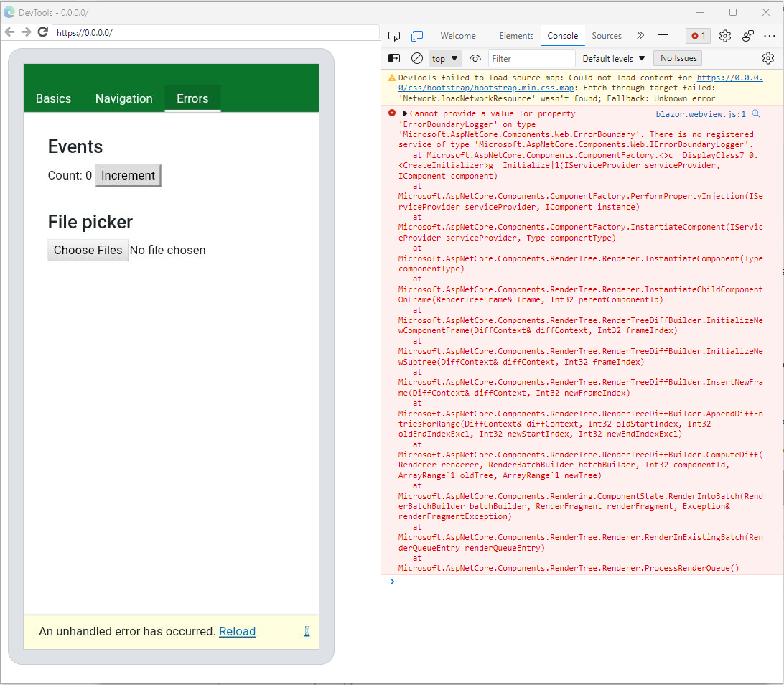Open DevTools settings gear
Screen dimensions: 784x685
pyautogui.click(x=725, y=35)
